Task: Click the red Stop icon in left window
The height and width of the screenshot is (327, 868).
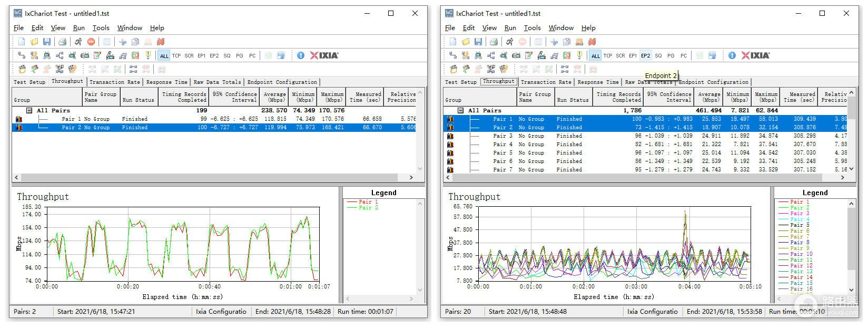Action: [91, 42]
